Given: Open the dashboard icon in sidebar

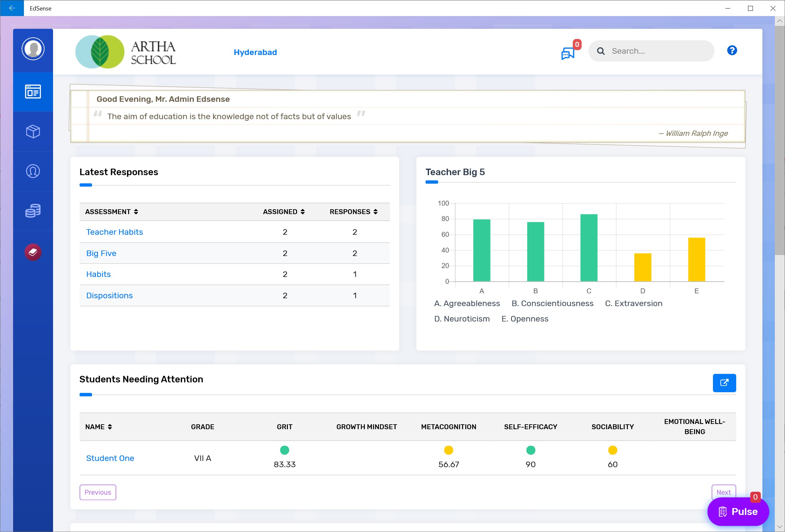Looking at the screenshot, I should 33,91.
